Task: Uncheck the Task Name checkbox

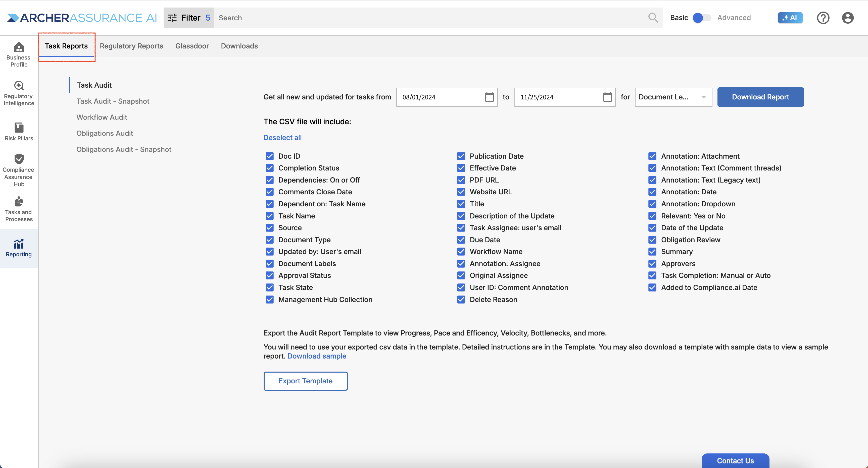Action: coord(270,216)
